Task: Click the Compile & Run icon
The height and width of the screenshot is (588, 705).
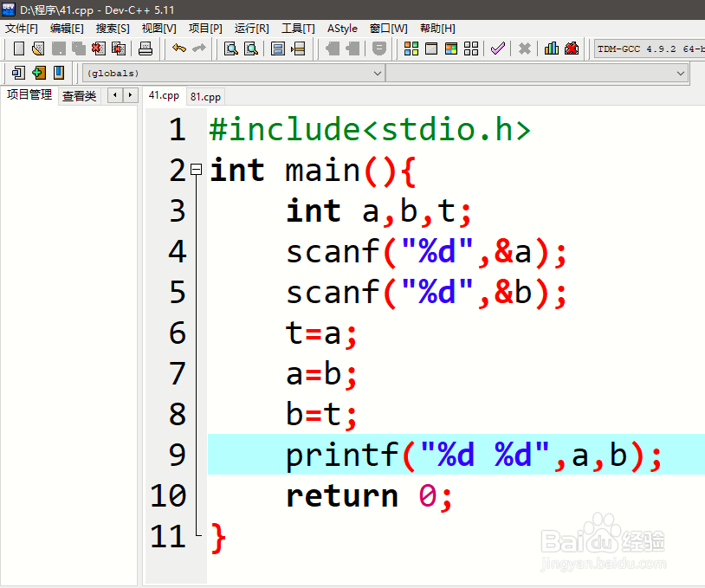Action: [451, 48]
